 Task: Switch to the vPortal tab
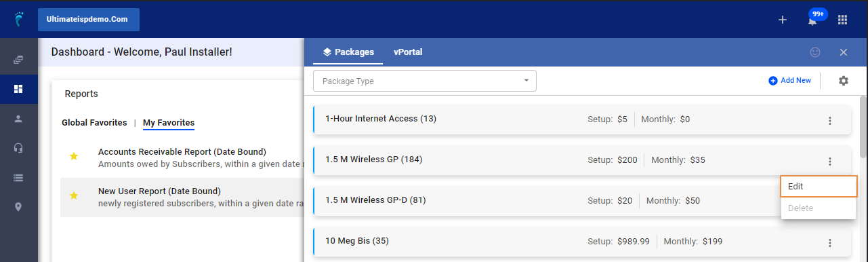408,52
